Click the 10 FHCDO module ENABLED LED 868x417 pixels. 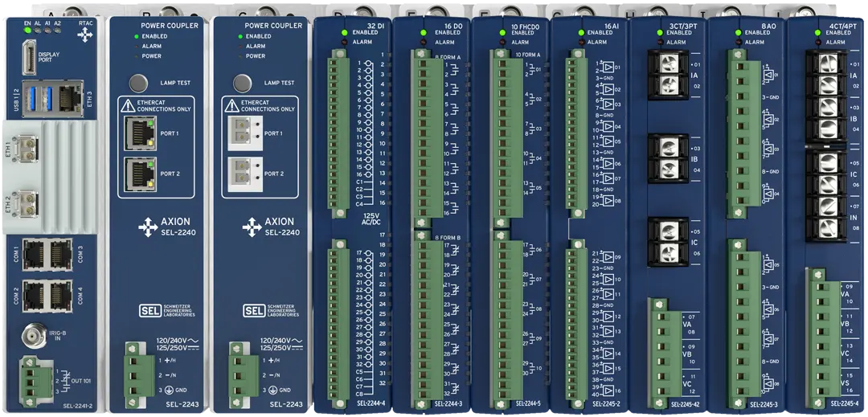coord(502,33)
